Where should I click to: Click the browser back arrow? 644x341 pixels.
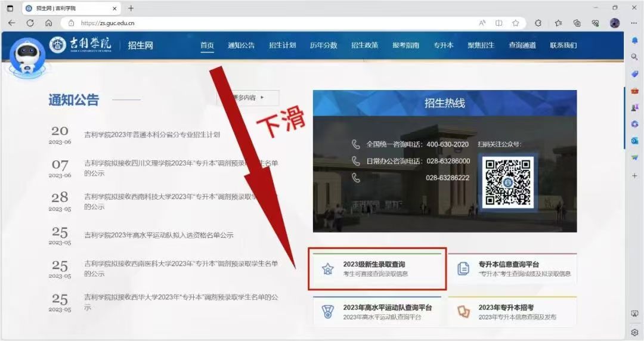click(11, 23)
